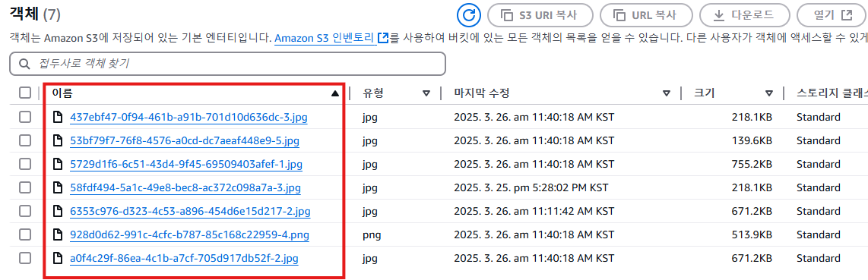Check the box for 5729d1f6 file row
The image size is (868, 280).
point(25,164)
